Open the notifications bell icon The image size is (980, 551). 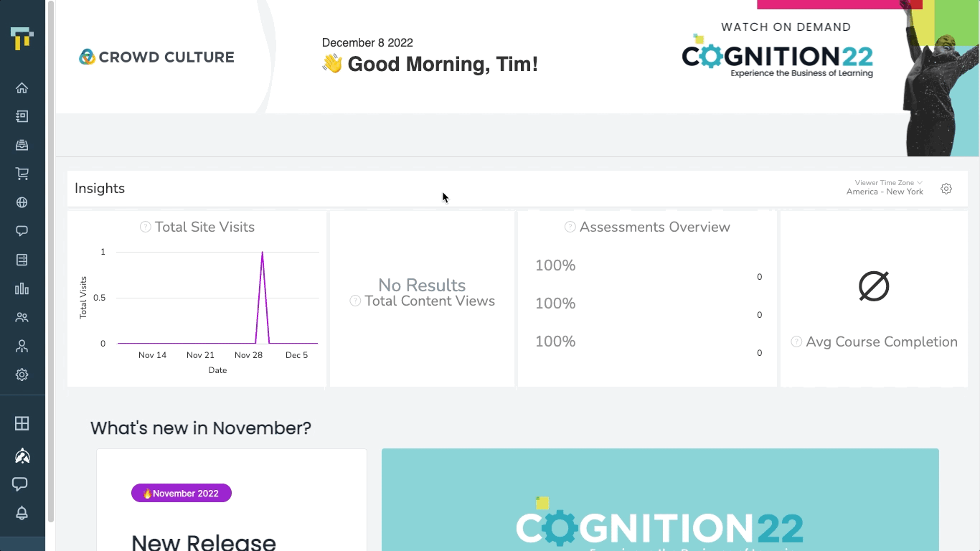coord(22,513)
